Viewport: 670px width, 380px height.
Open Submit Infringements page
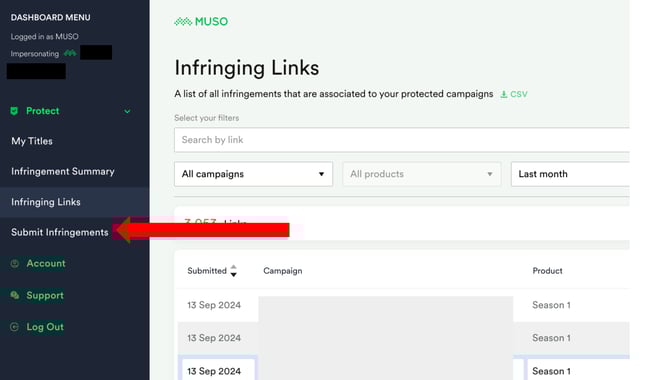click(60, 232)
